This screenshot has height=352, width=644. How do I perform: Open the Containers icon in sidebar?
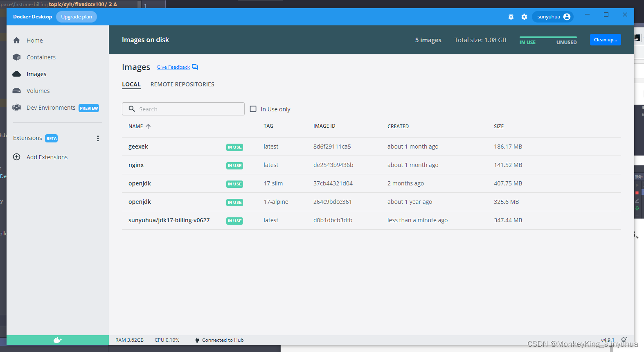click(x=17, y=57)
